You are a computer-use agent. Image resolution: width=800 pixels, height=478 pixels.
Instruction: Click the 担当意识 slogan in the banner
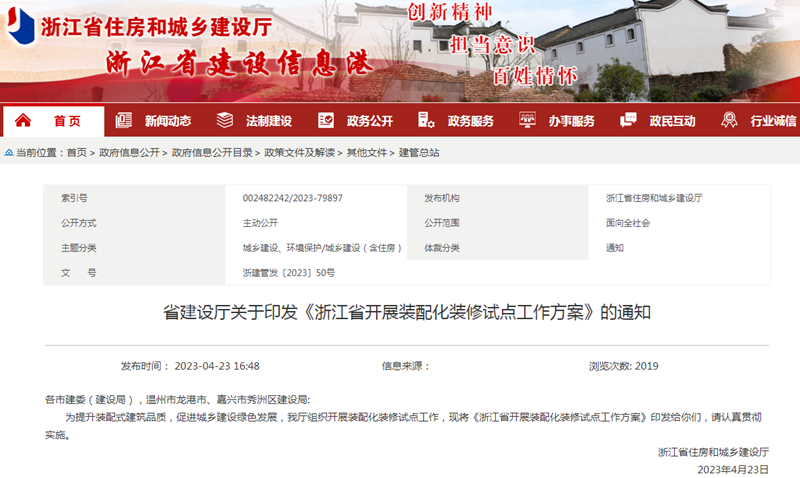coord(492,45)
